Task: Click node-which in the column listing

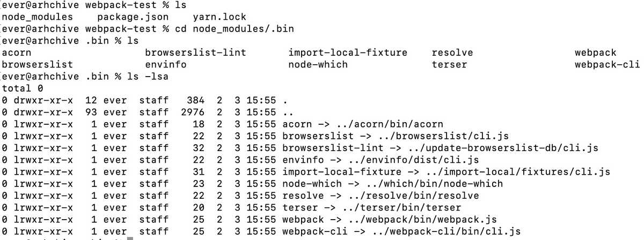Action: tap(318, 64)
